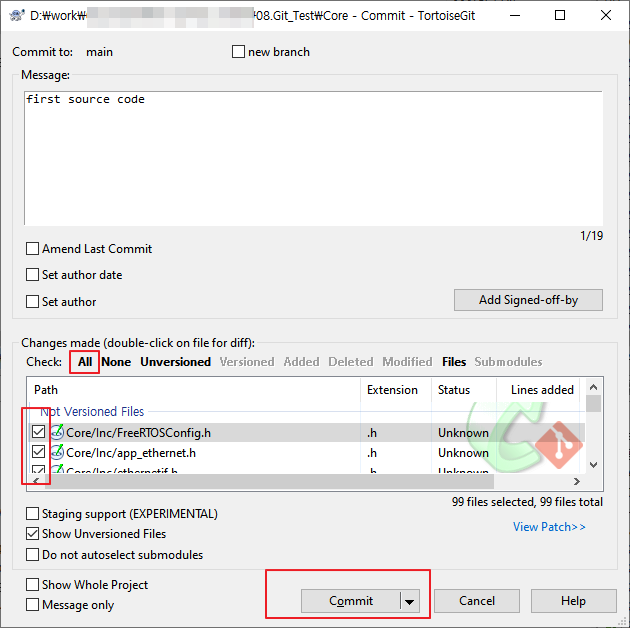Disable Show Unversioned Files
This screenshot has height=628, width=630.
[33, 534]
